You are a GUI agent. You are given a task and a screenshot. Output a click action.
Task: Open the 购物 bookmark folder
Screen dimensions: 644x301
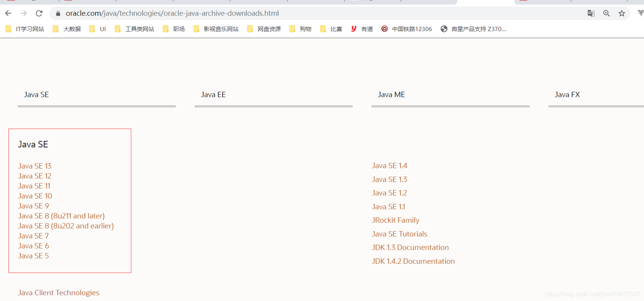[x=300, y=29]
